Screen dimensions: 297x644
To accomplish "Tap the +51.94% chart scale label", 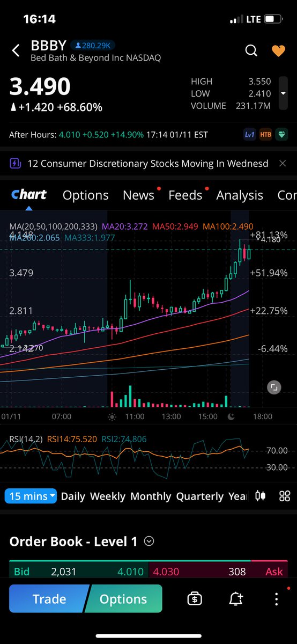I will coord(269,273).
